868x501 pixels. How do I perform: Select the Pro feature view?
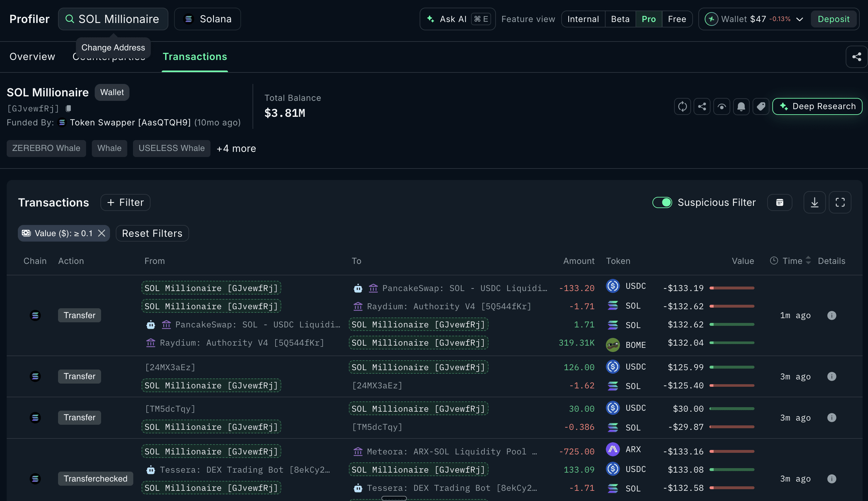pos(649,19)
